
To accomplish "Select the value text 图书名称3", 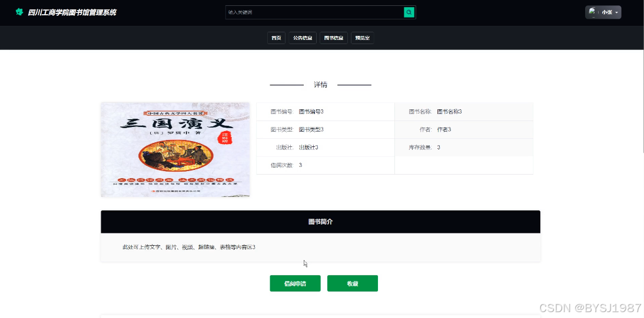I will (x=449, y=112).
